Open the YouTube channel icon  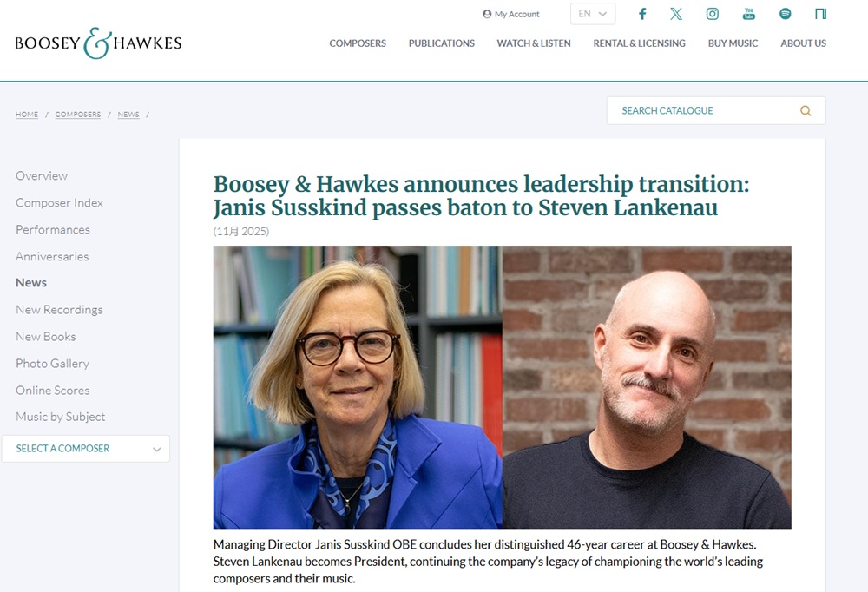[748, 14]
